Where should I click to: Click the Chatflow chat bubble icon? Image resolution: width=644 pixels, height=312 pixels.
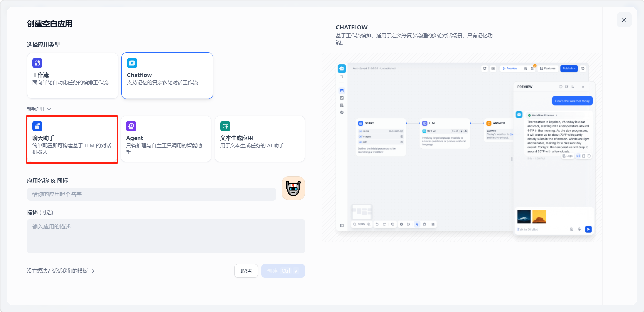click(132, 63)
